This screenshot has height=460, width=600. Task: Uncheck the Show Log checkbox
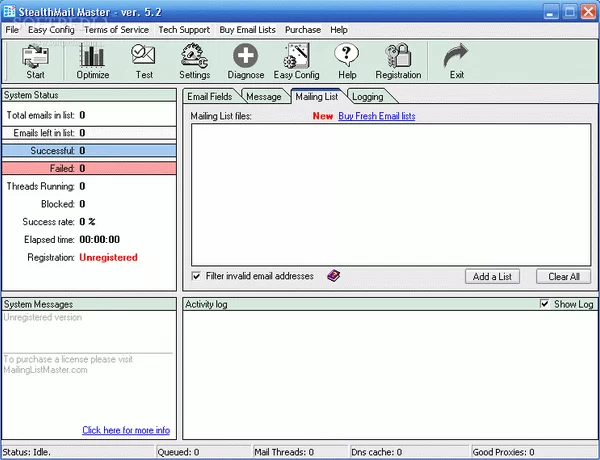[x=545, y=304]
